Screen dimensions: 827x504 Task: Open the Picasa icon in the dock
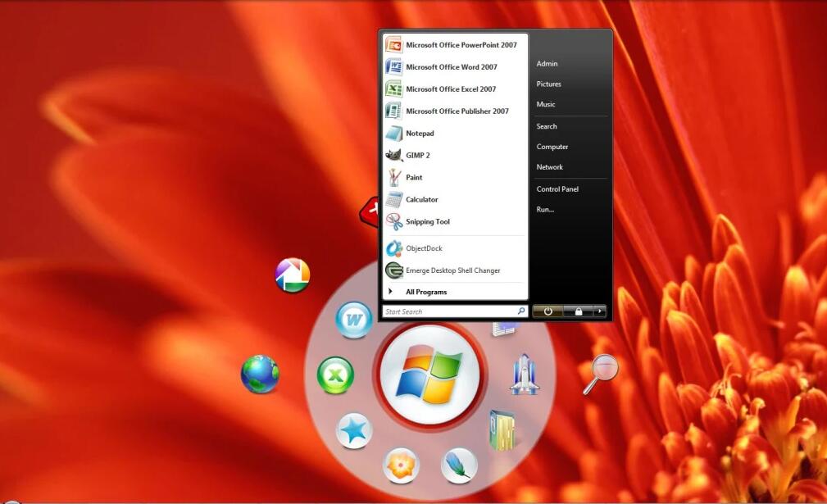click(x=292, y=275)
